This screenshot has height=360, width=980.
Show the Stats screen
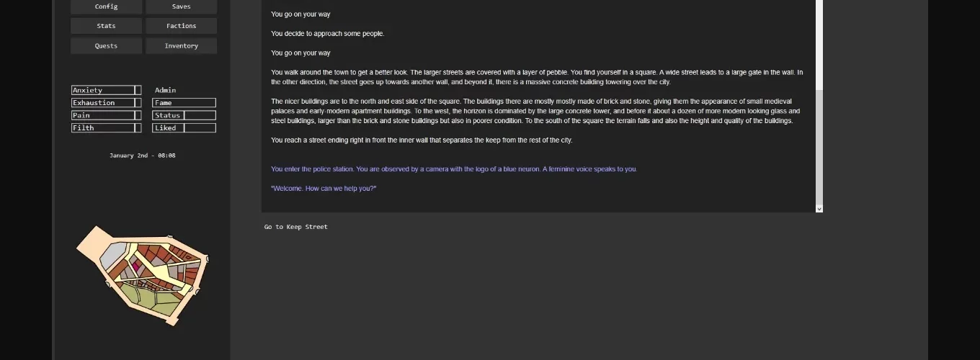tap(106, 26)
